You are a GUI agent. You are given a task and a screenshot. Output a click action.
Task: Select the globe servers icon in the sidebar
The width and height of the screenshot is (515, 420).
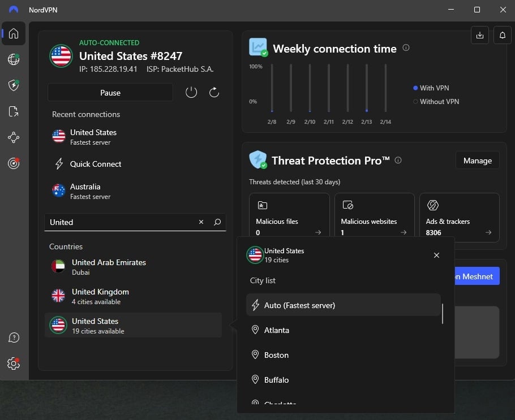[x=14, y=59]
